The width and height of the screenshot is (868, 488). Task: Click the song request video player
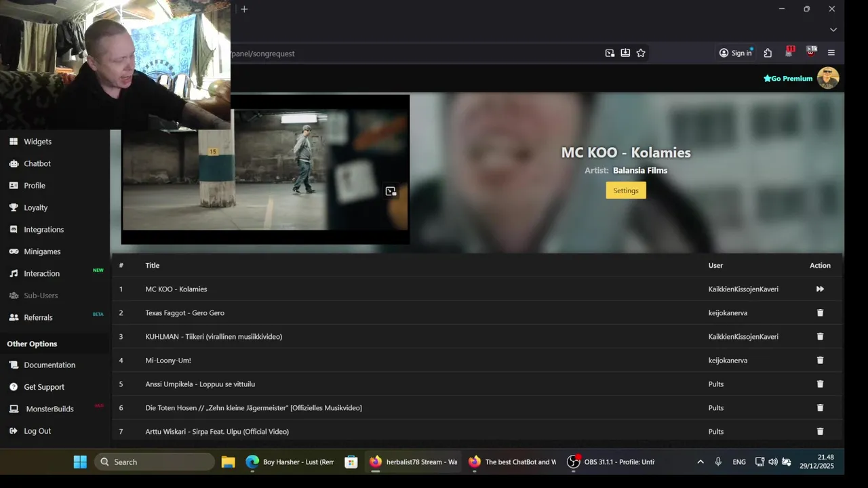[265, 169]
